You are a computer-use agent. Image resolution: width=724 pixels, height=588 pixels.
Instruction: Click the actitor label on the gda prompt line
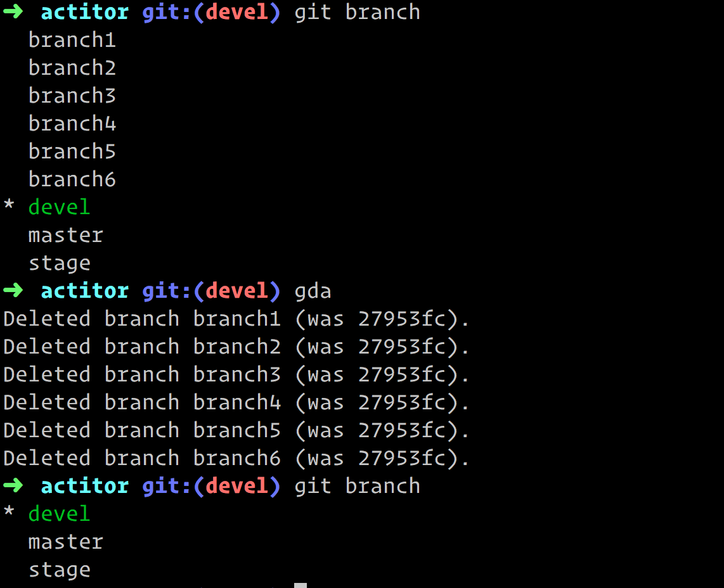tap(84, 290)
